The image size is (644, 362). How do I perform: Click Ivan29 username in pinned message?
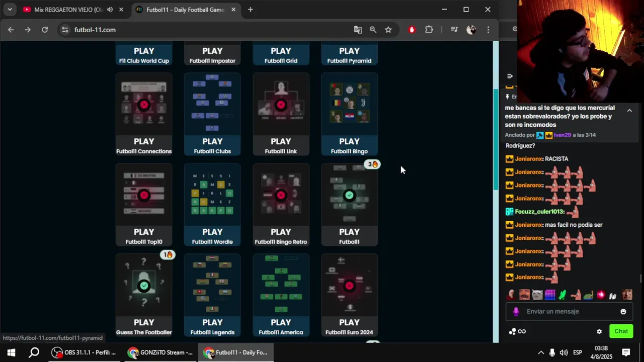click(562, 135)
